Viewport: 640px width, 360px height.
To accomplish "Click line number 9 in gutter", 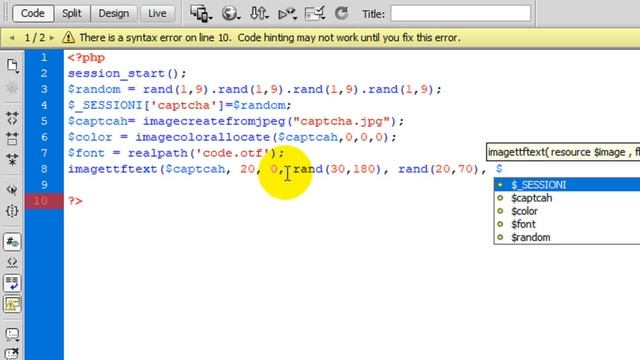I will (44, 185).
